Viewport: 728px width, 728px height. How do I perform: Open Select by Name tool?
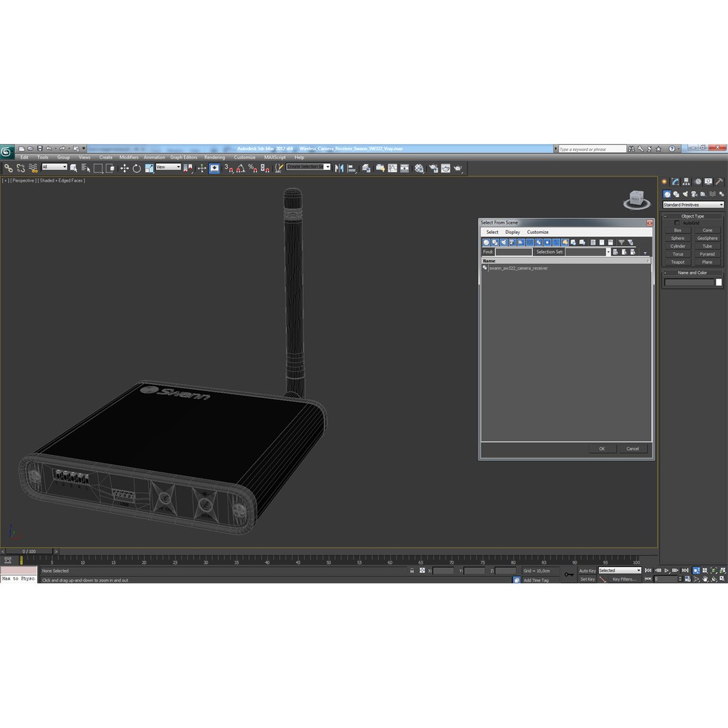pos(86,168)
